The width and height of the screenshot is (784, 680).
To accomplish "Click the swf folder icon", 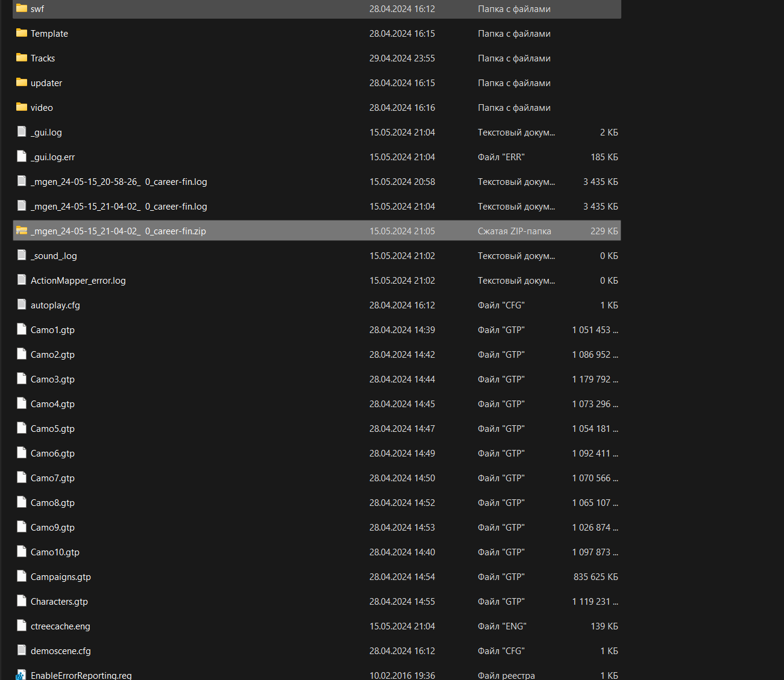I will (x=22, y=8).
